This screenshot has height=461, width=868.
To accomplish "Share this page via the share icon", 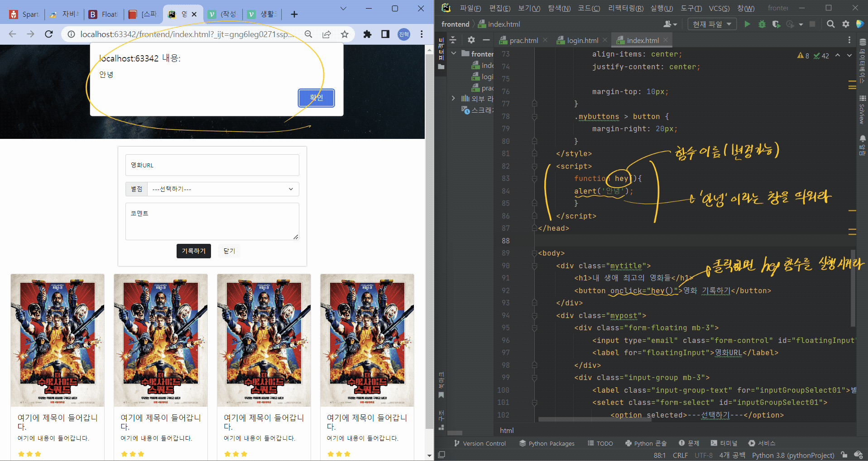I will tap(326, 34).
